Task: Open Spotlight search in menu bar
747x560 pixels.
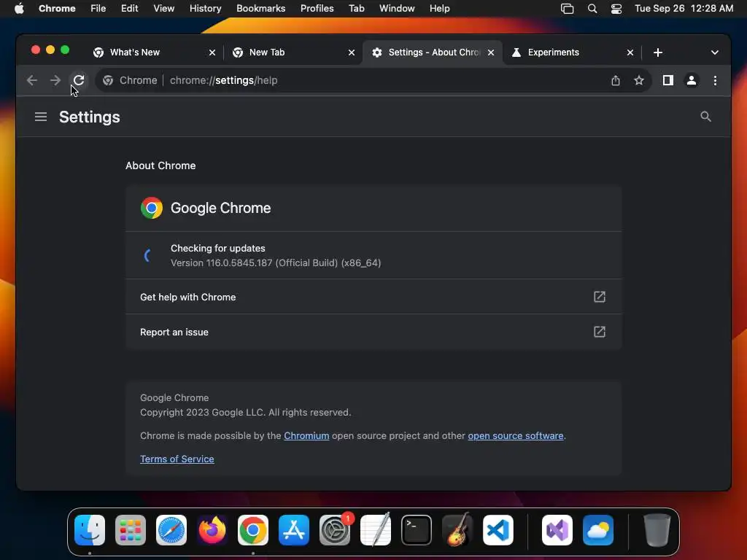Action: pyautogui.click(x=592, y=9)
